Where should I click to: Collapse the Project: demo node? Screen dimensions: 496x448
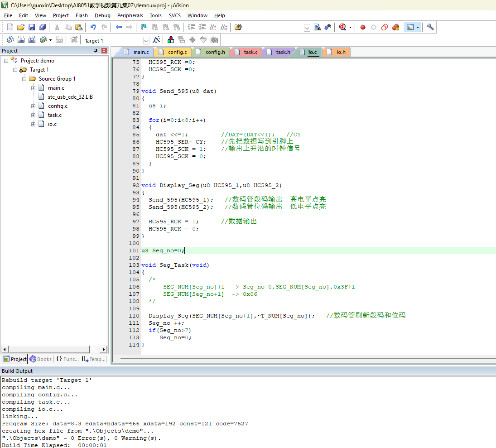6,61
